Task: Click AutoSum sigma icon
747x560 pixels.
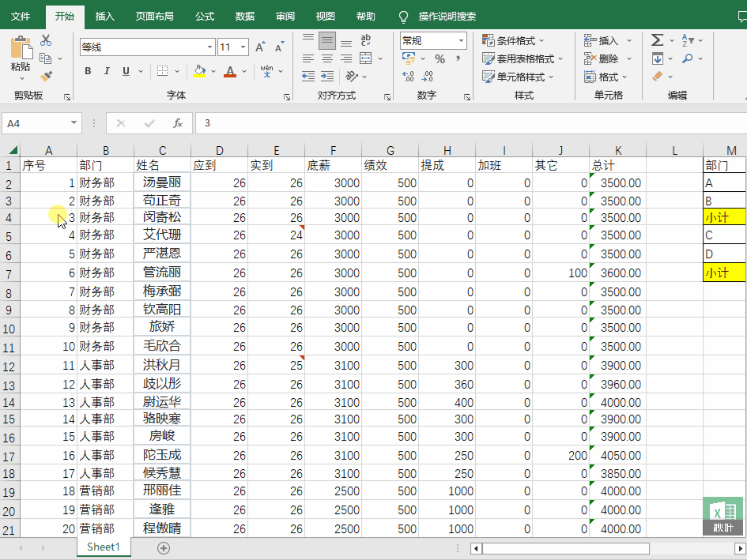Action: click(658, 40)
